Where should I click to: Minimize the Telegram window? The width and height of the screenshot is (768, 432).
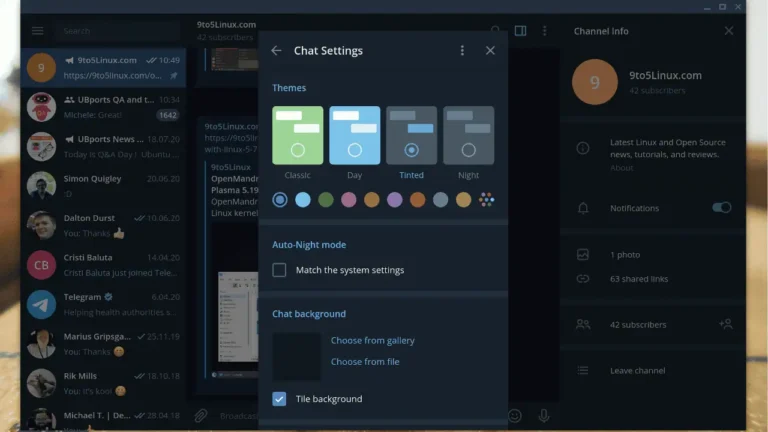[707, 7]
